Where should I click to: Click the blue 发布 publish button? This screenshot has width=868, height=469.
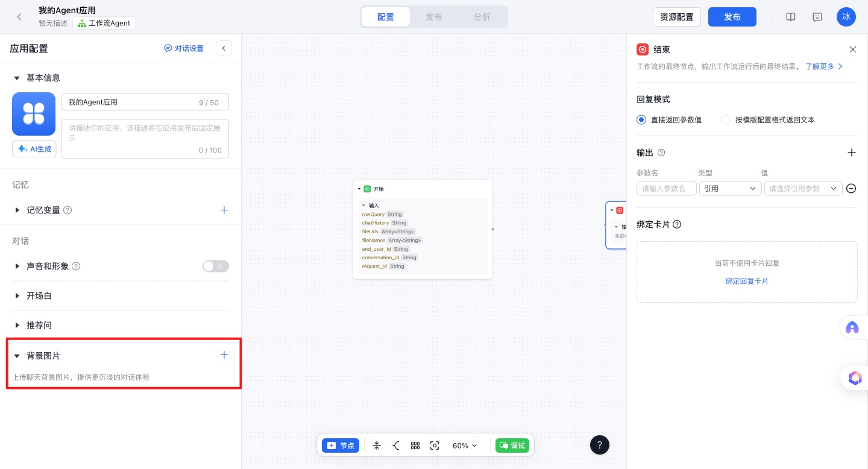[x=732, y=17]
